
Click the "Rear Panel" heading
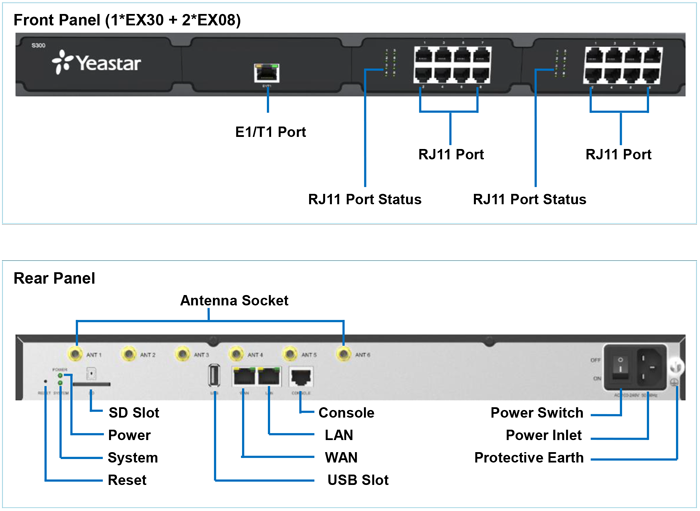(x=54, y=278)
